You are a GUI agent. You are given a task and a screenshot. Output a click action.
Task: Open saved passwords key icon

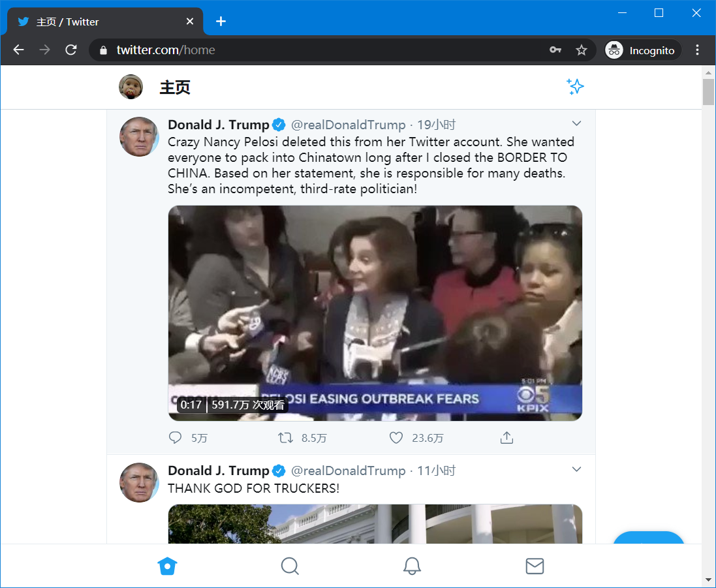point(555,50)
